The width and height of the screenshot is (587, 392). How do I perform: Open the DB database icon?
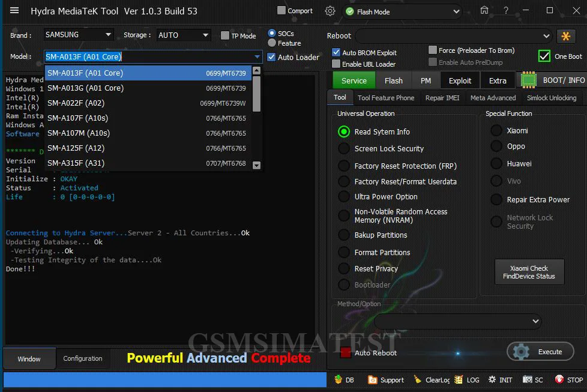(x=338, y=379)
